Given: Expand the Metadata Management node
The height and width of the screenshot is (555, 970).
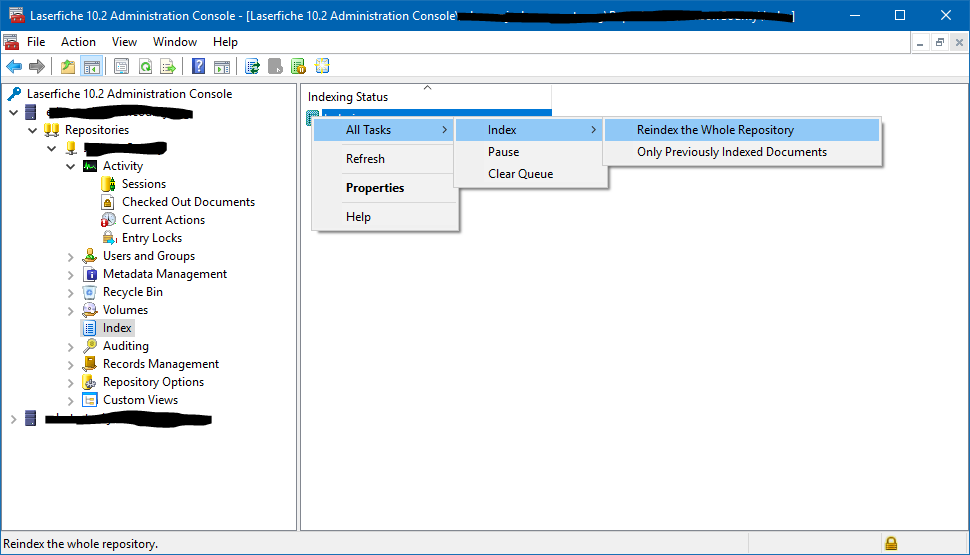Looking at the screenshot, I should pos(71,275).
